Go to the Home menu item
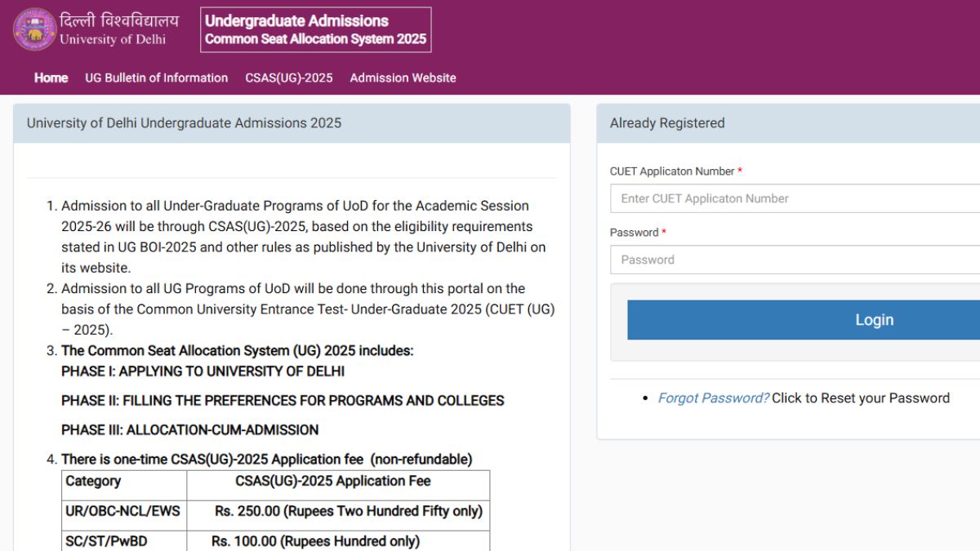This screenshot has width=980, height=551. coord(51,78)
